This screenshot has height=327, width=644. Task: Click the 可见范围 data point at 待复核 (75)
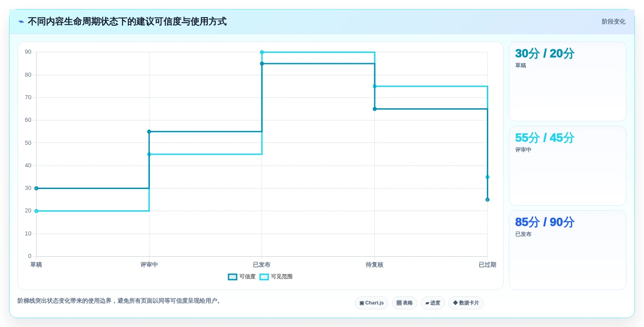click(374, 86)
